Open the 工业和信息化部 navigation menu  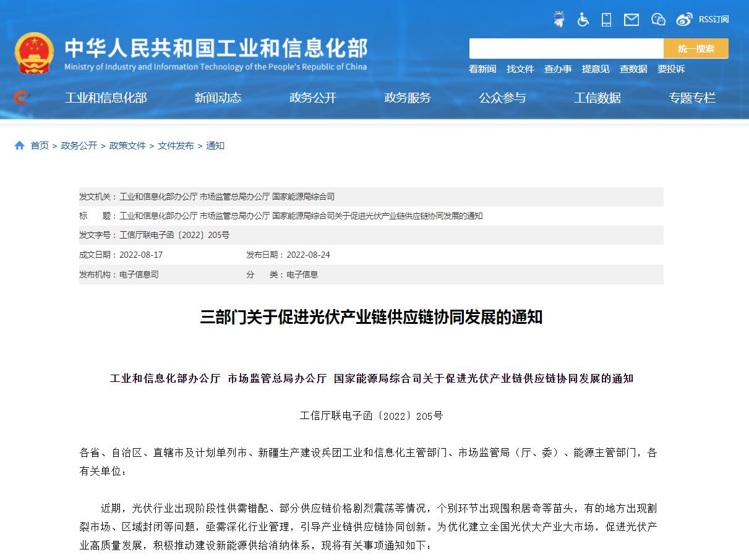coord(106,98)
